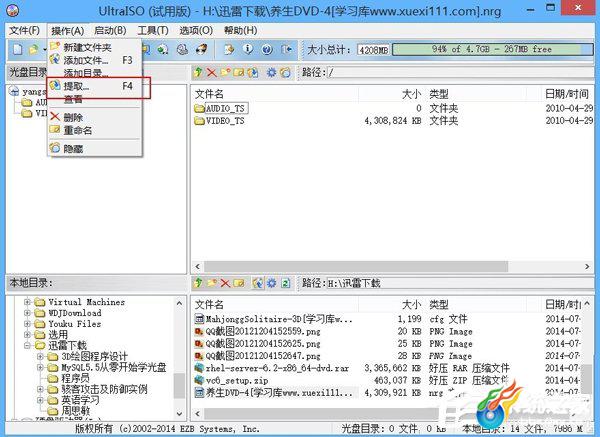Click red Delete icon in local pane
This screenshot has height=437, width=600.
(225, 283)
